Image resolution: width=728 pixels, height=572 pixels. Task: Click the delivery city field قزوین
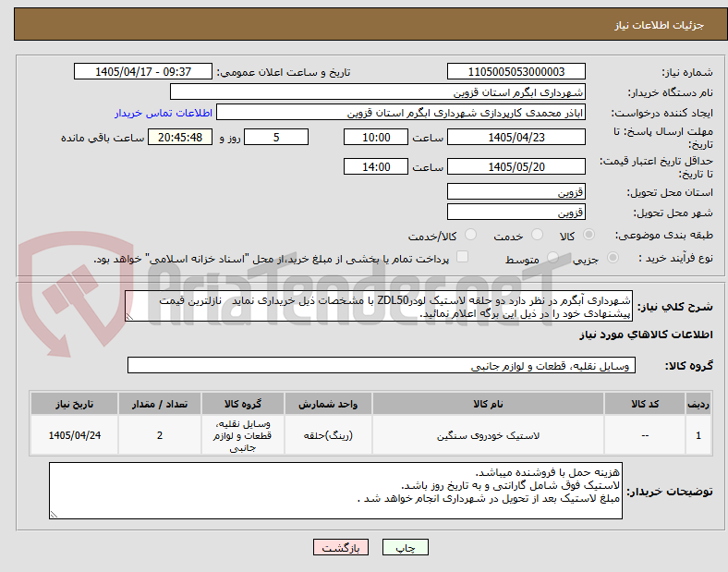pos(516,212)
